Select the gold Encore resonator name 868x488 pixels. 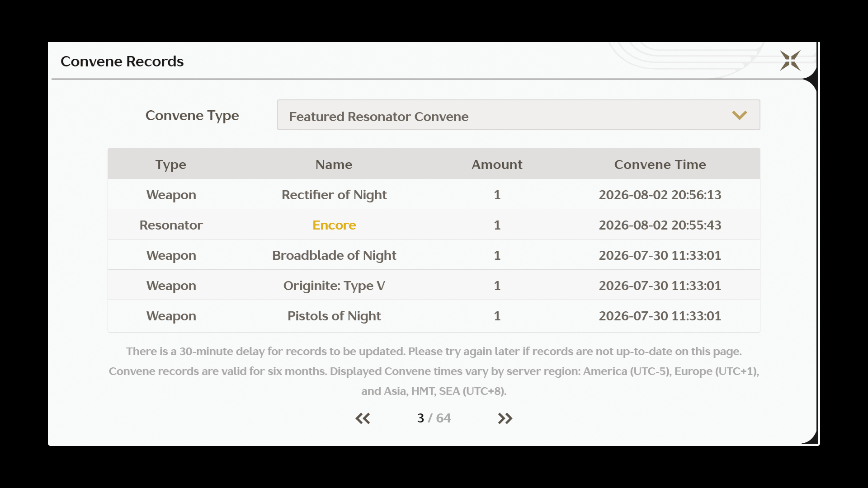coord(334,225)
